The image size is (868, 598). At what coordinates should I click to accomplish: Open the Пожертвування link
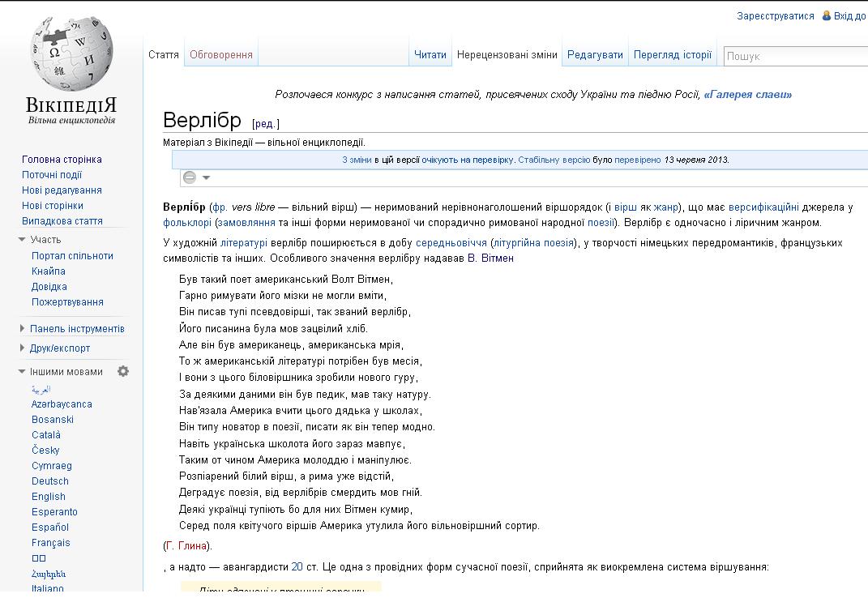[67, 302]
